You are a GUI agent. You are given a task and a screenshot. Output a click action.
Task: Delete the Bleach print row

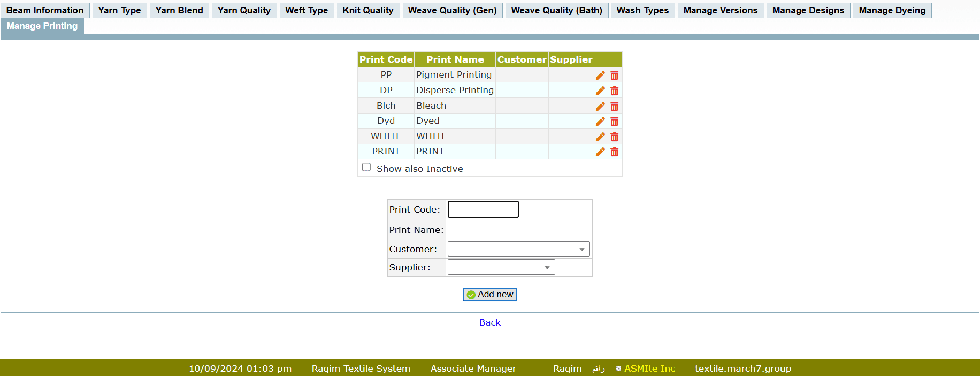pos(614,107)
